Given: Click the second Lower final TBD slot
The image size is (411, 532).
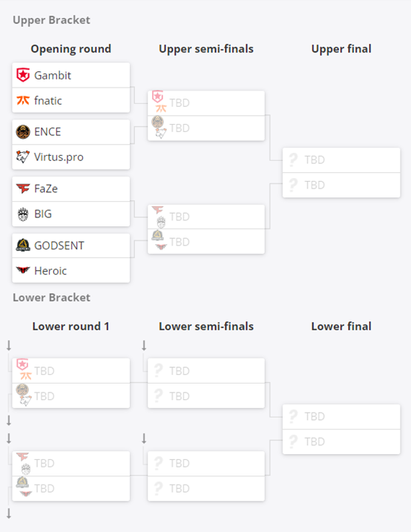Looking at the screenshot, I should click(341, 441).
